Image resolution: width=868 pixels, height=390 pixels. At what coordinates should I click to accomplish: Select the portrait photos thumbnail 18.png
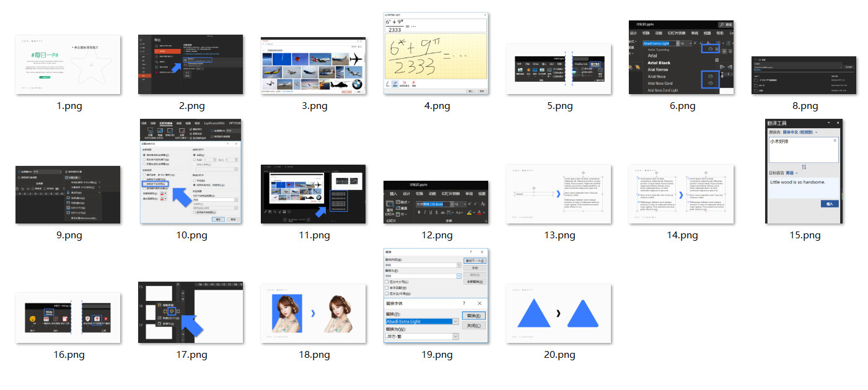313,314
